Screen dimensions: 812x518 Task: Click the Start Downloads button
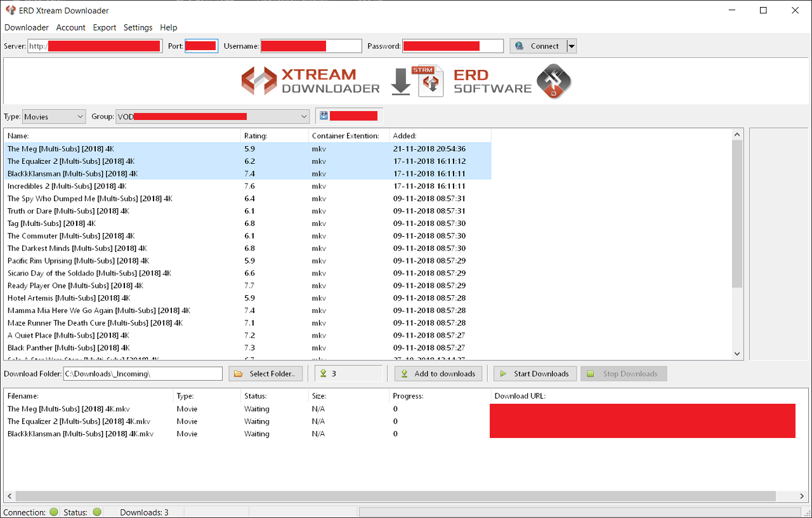[535, 374]
